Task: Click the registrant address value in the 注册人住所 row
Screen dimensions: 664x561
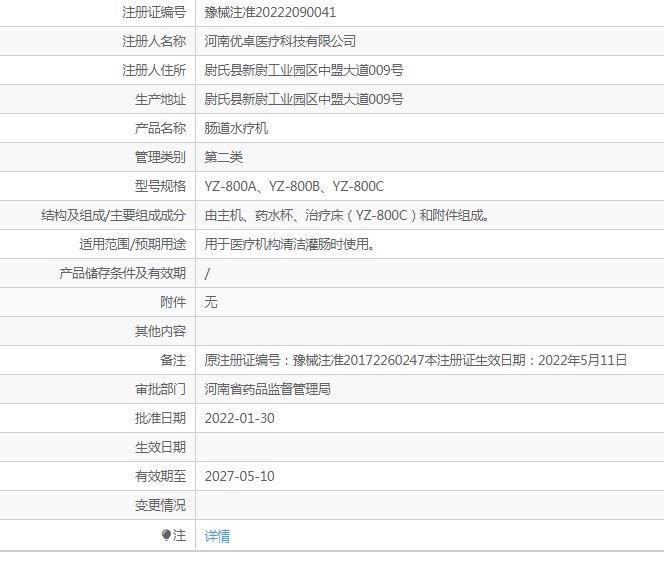Action: pos(304,70)
